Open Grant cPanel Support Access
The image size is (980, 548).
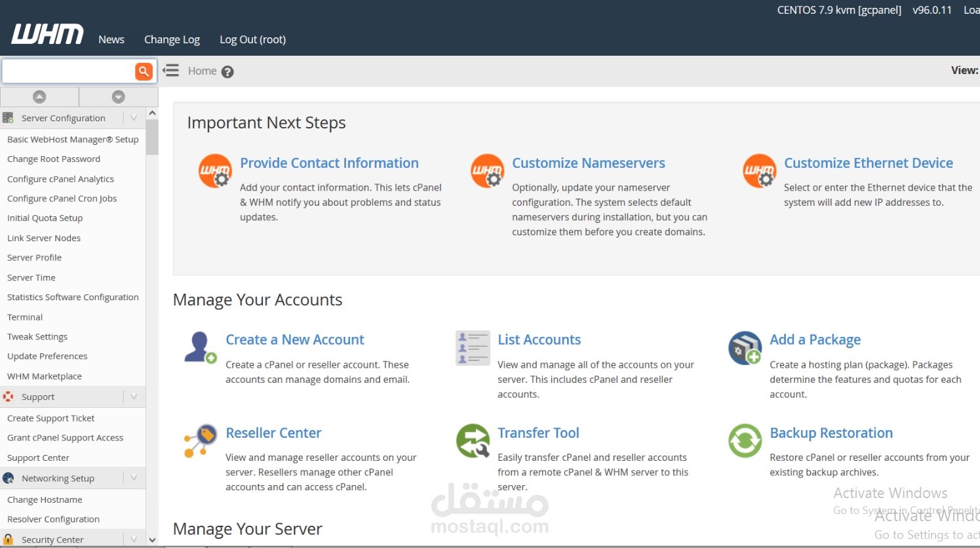(x=65, y=438)
